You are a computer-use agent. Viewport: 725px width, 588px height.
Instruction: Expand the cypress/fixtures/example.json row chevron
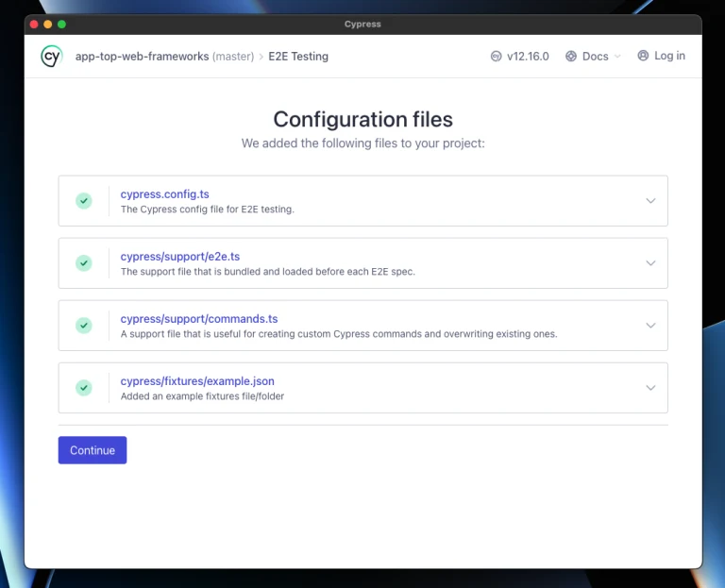click(x=650, y=388)
